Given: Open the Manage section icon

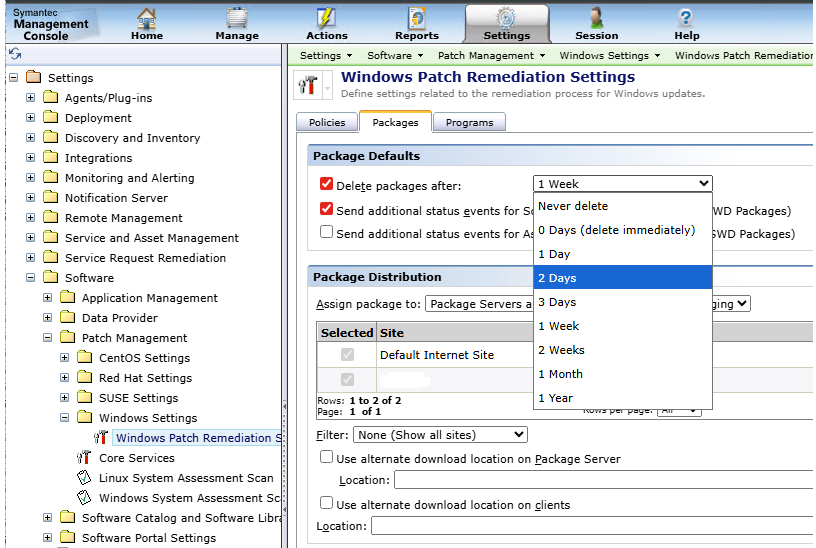Looking at the screenshot, I should click(x=237, y=19).
